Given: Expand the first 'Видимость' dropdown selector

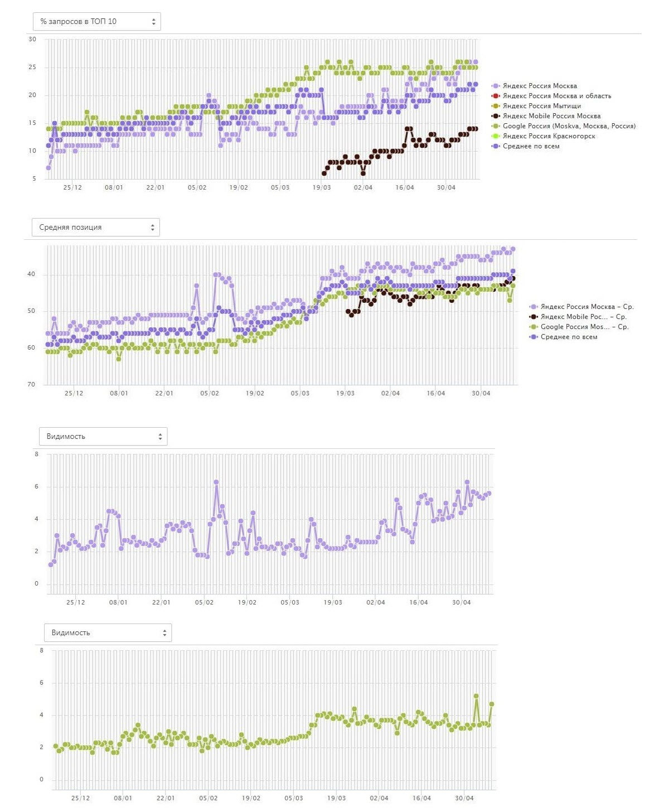Looking at the screenshot, I should 103,437.
